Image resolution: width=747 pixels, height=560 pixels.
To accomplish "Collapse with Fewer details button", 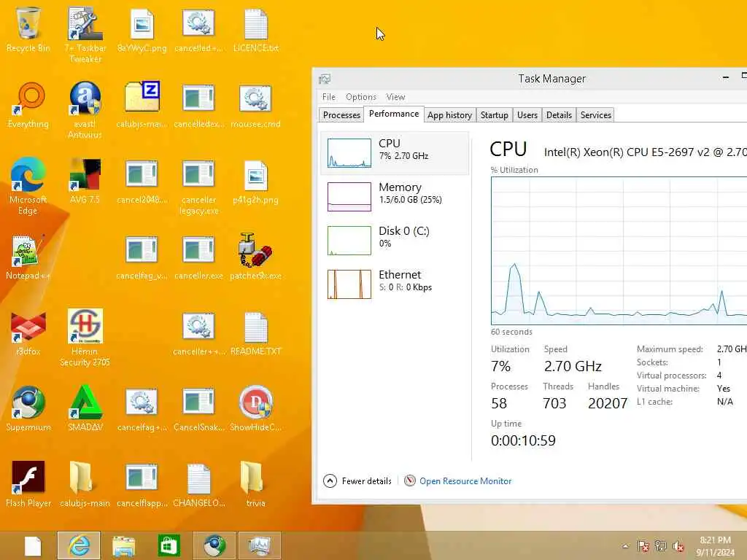I will tap(357, 481).
